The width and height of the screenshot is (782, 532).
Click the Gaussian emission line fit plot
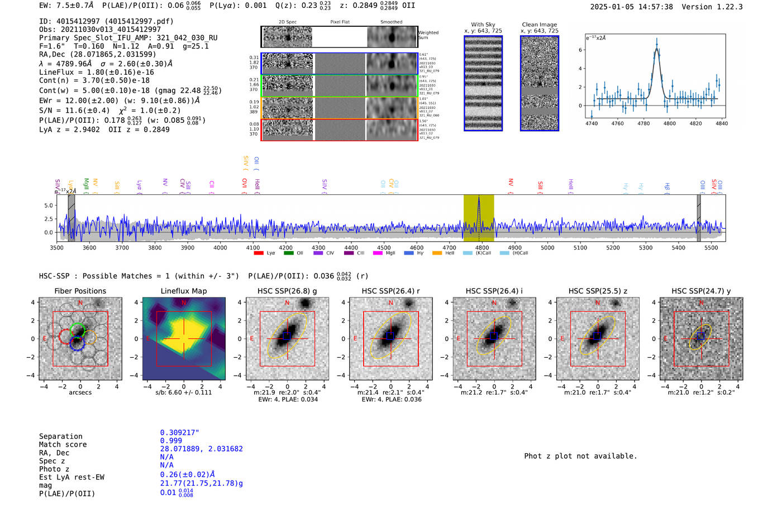(x=655, y=76)
